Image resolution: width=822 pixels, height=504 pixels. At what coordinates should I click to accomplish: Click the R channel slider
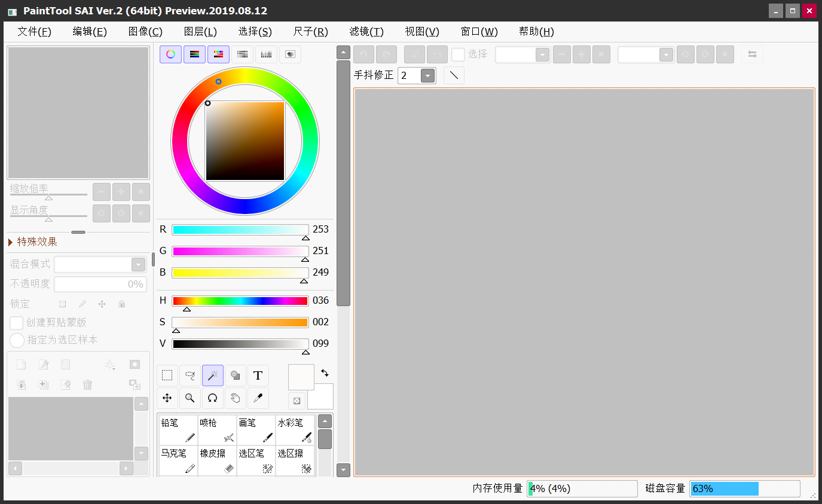coord(240,230)
